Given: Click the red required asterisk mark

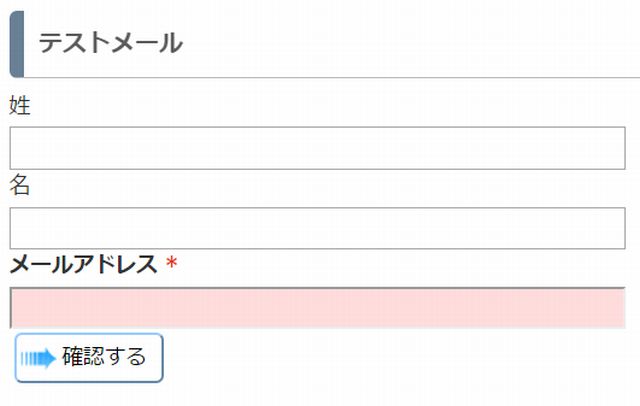Looking at the screenshot, I should [x=171, y=263].
